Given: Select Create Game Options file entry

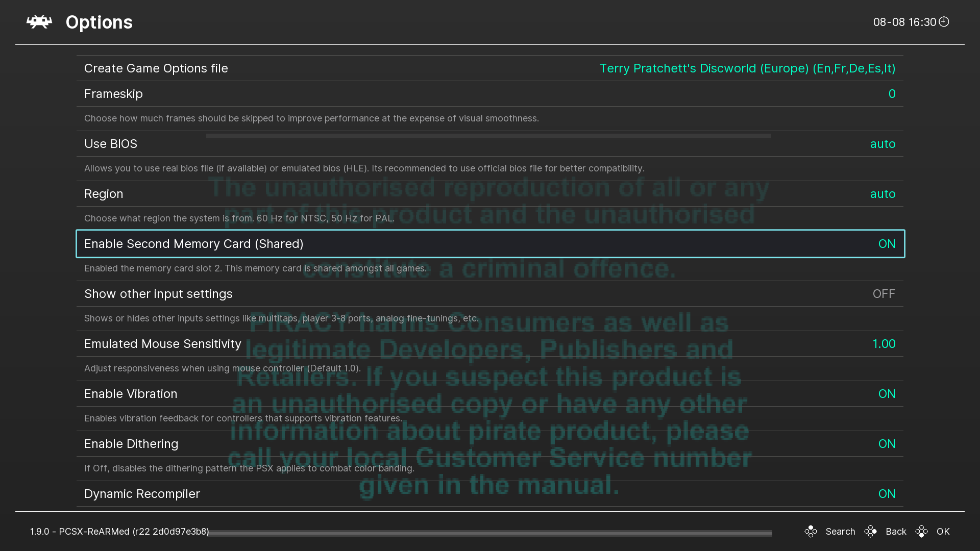Looking at the screenshot, I should [490, 68].
